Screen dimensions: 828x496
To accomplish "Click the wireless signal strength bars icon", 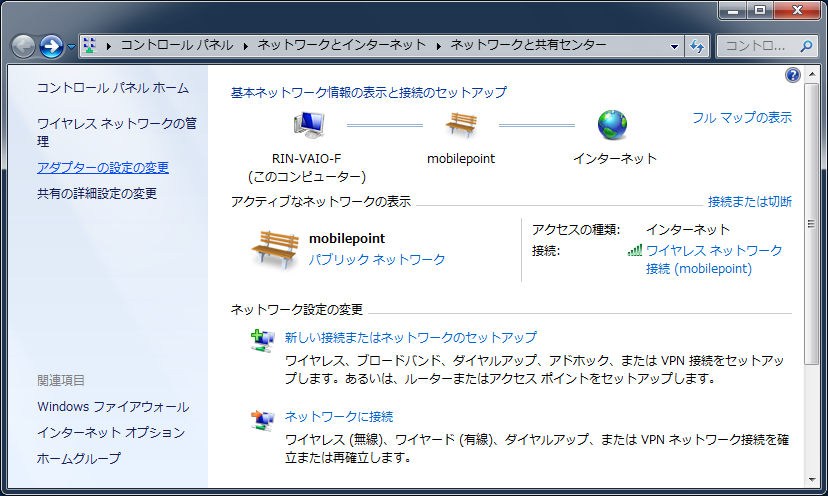I will [635, 250].
